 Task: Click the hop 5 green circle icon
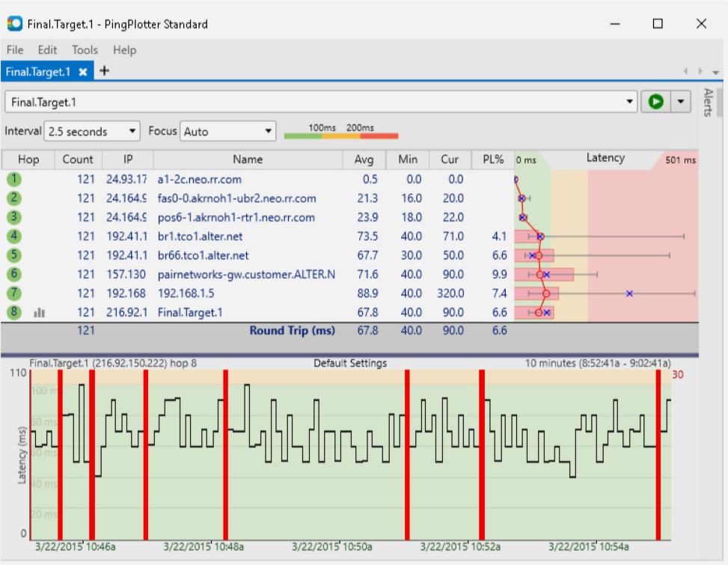(x=14, y=255)
